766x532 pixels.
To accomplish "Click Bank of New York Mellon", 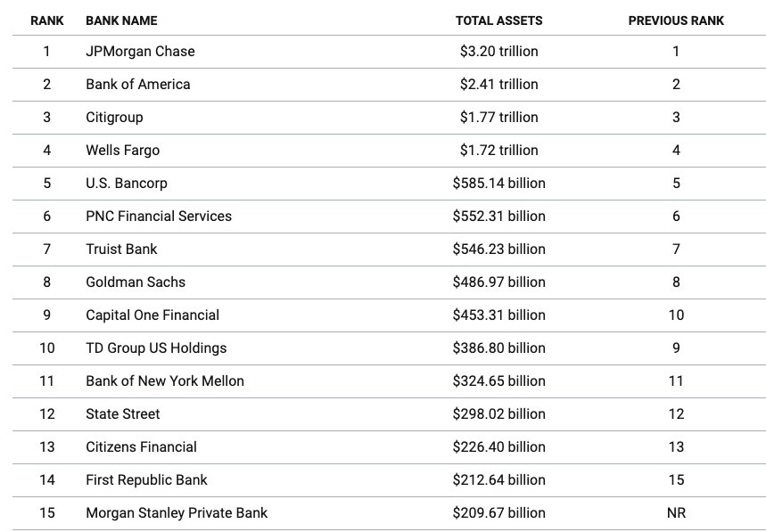I will point(164,381).
